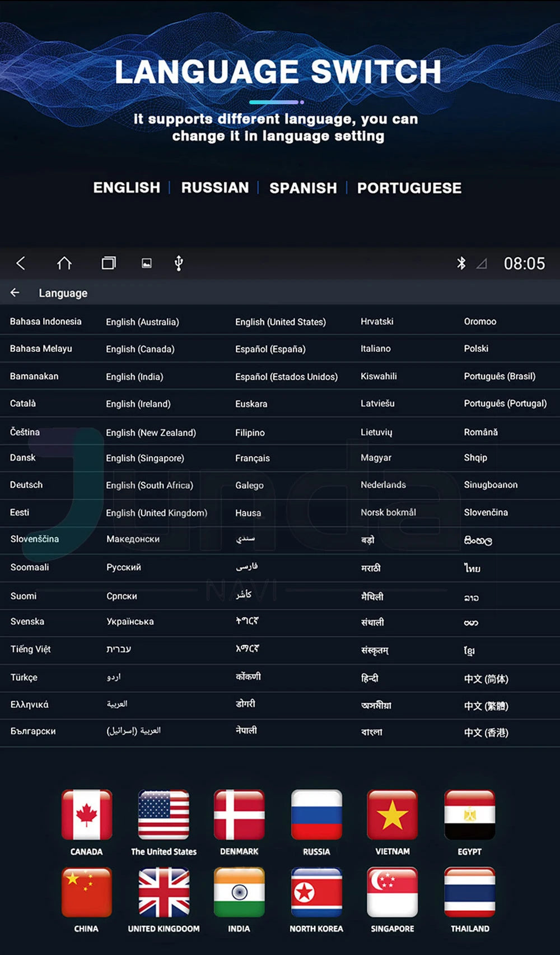
Task: Select English (United States) language
Action: [280, 322]
